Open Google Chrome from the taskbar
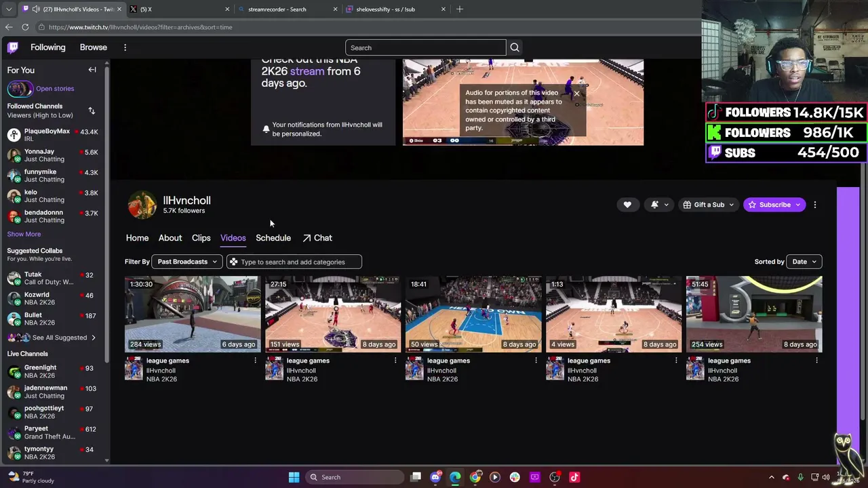The height and width of the screenshot is (488, 868). point(475,477)
